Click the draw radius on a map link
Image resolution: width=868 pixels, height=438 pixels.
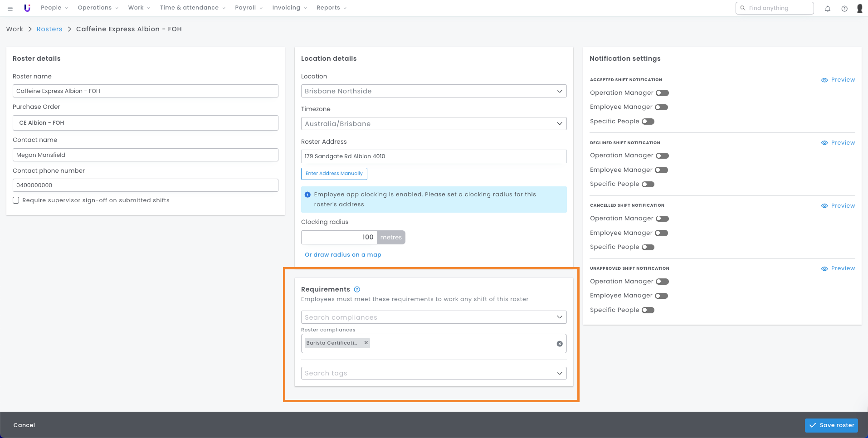pos(343,255)
